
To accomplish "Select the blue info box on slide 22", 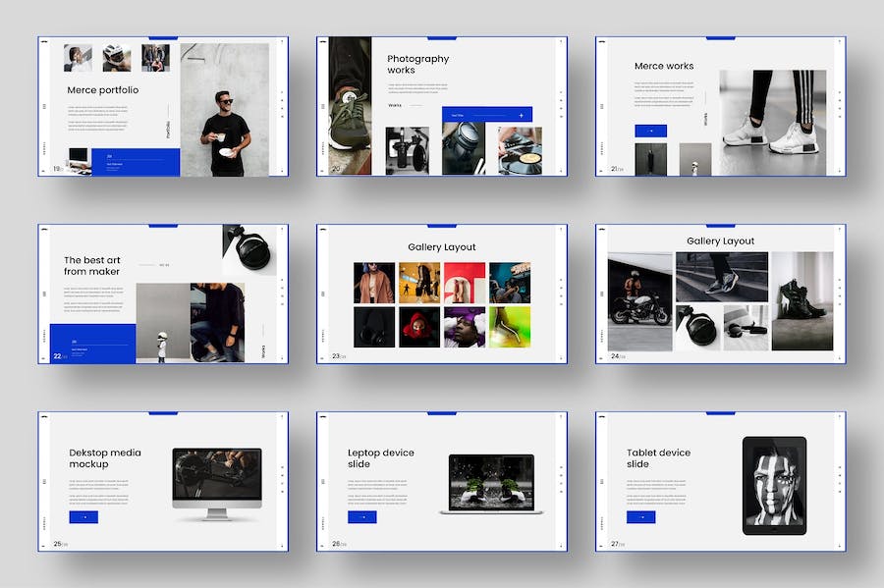I will (92, 344).
